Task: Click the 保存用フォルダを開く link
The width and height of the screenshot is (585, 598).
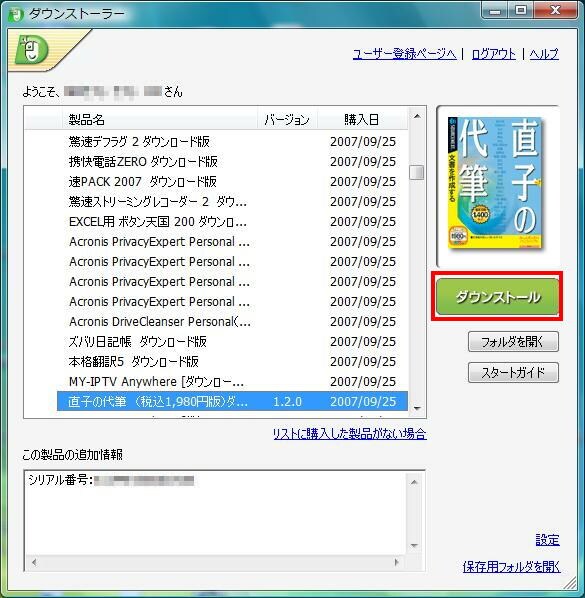Action: (x=511, y=566)
